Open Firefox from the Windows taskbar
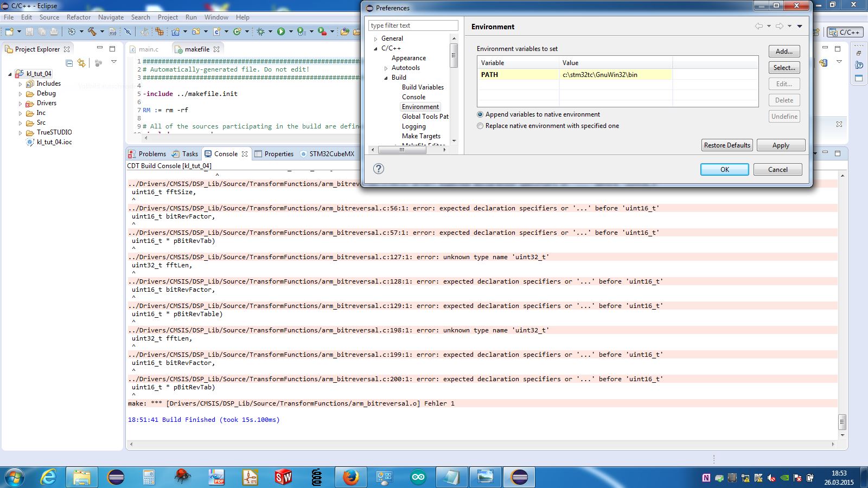 (x=351, y=477)
